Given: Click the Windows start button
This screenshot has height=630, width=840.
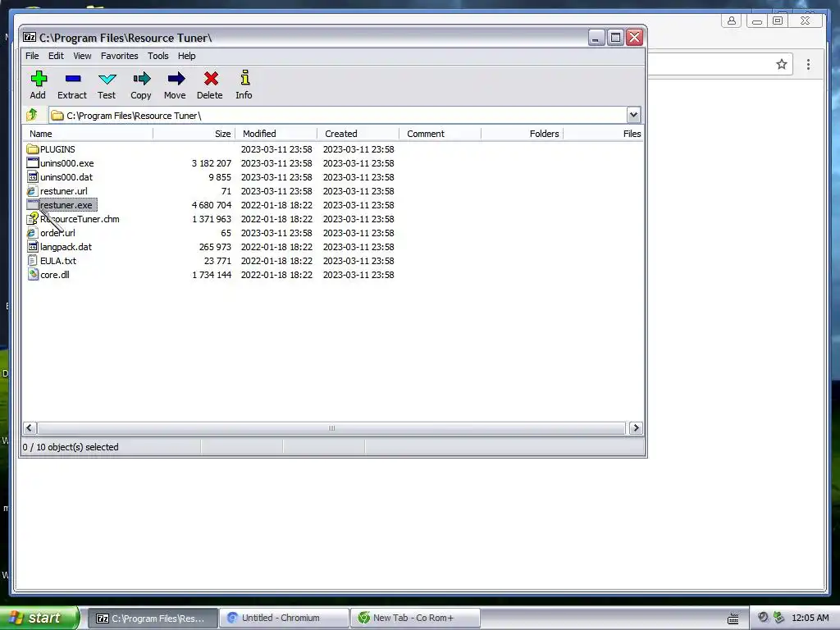Looking at the screenshot, I should 39,618.
